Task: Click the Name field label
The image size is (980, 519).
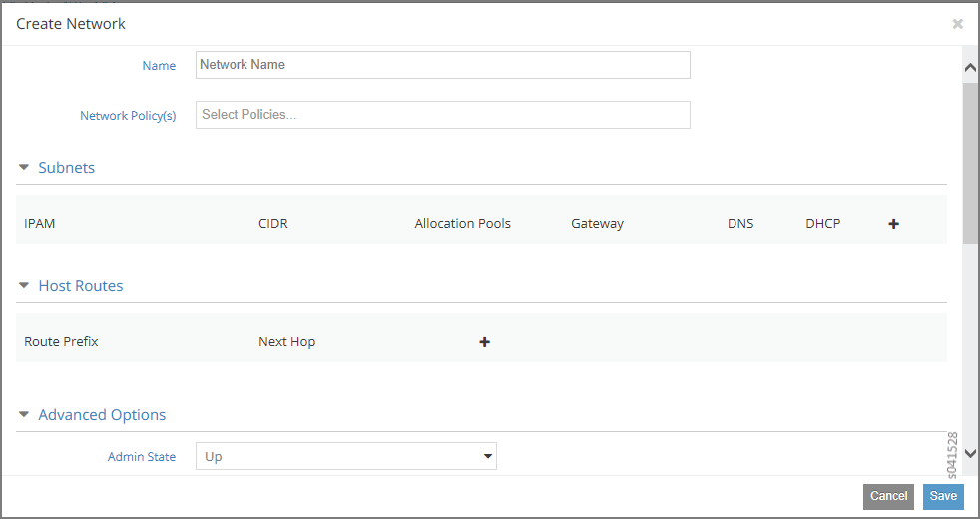Action: 159,66
